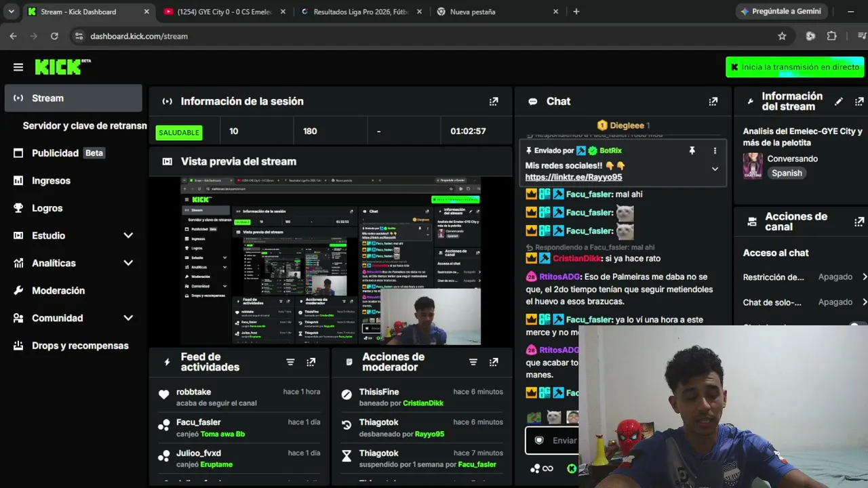
Task: Click the hourglass icon beside Thiagotok suspendido
Action: point(347,456)
